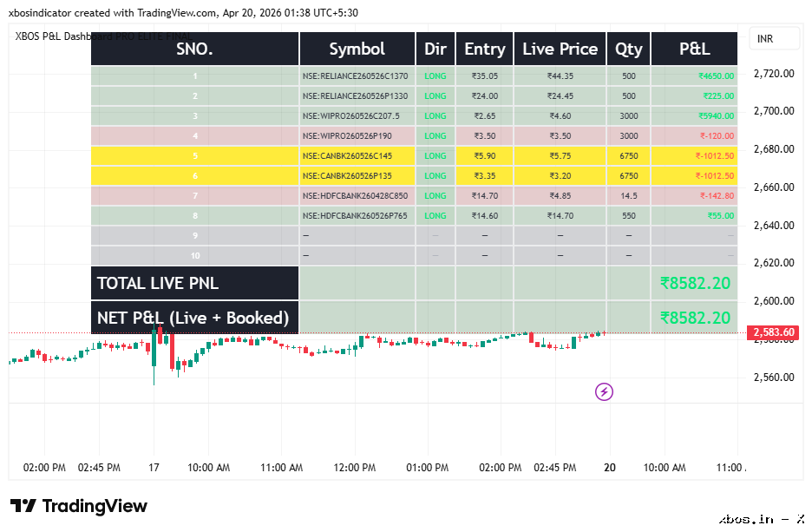Click the NET P&L (Live + Booked) label
Screen dimensions: 812x532
coord(193,318)
